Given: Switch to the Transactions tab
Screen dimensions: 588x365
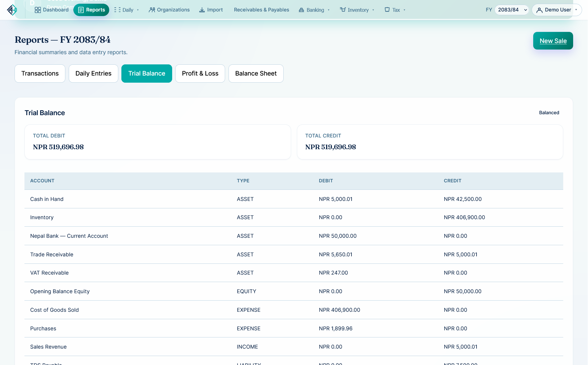Looking at the screenshot, I should tap(40, 73).
